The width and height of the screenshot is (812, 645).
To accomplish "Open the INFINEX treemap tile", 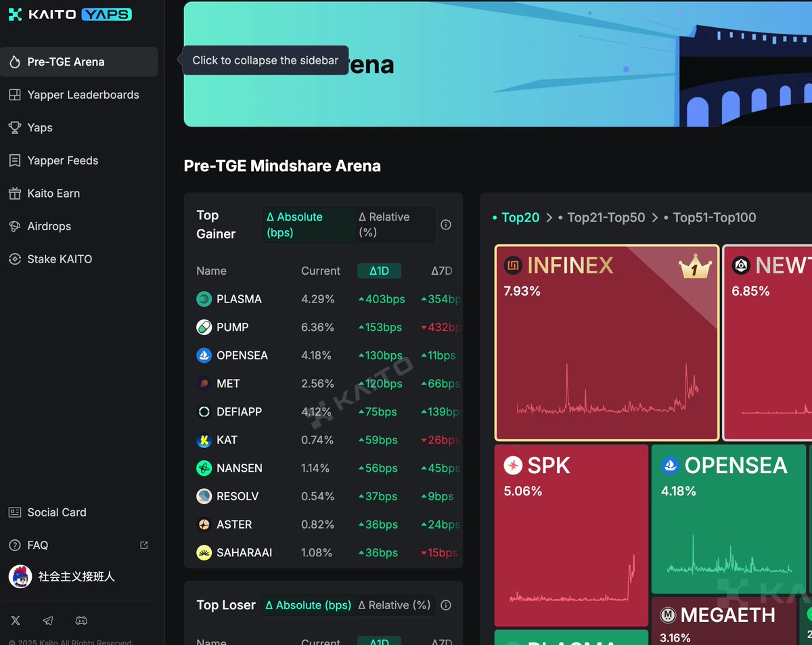I will click(607, 343).
